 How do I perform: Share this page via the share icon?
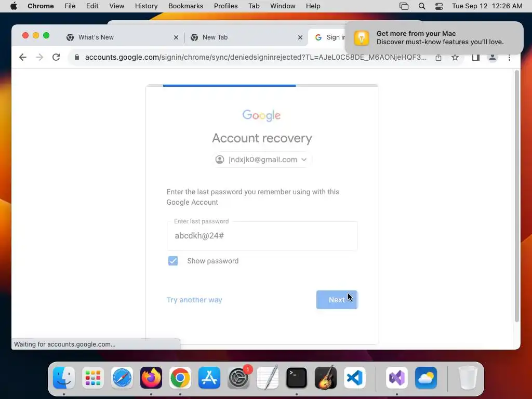click(x=438, y=58)
